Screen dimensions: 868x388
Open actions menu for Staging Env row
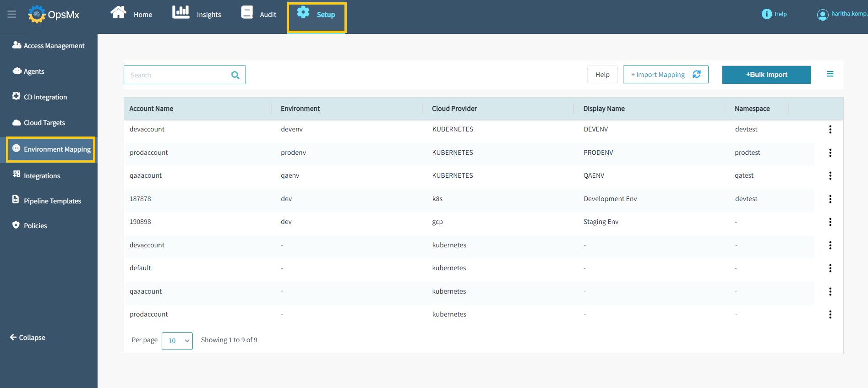(x=830, y=222)
